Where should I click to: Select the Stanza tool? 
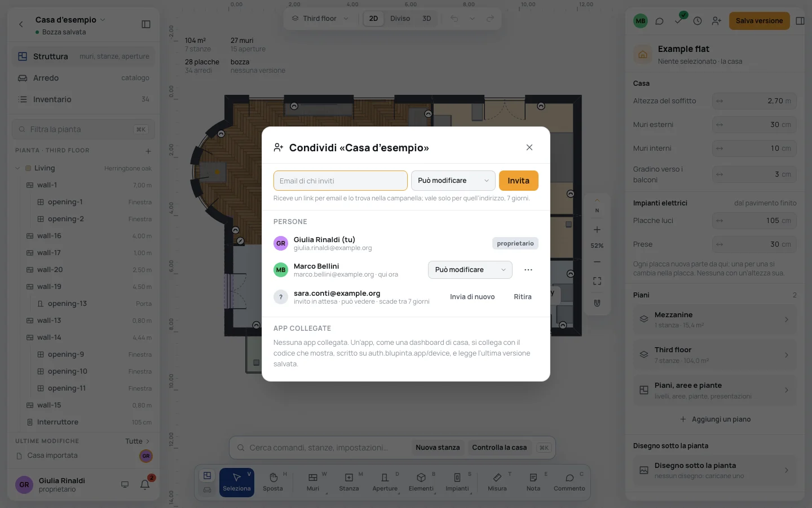pyautogui.click(x=349, y=483)
